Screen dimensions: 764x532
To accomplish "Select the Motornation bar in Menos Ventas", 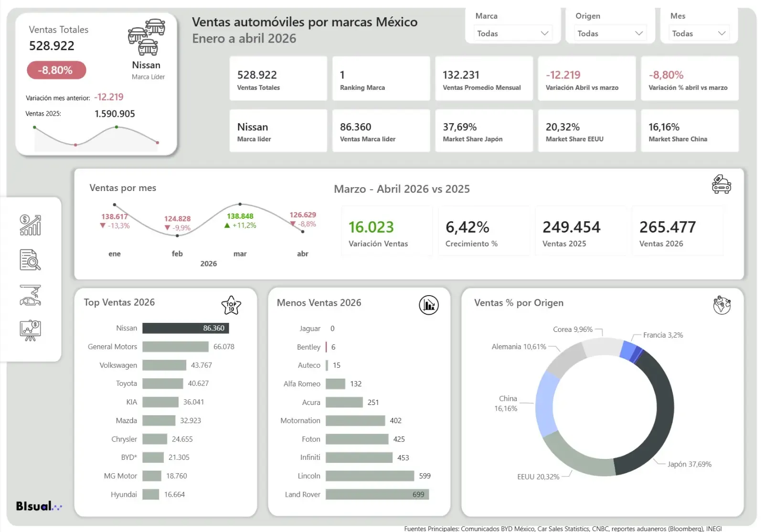I will [x=355, y=421].
